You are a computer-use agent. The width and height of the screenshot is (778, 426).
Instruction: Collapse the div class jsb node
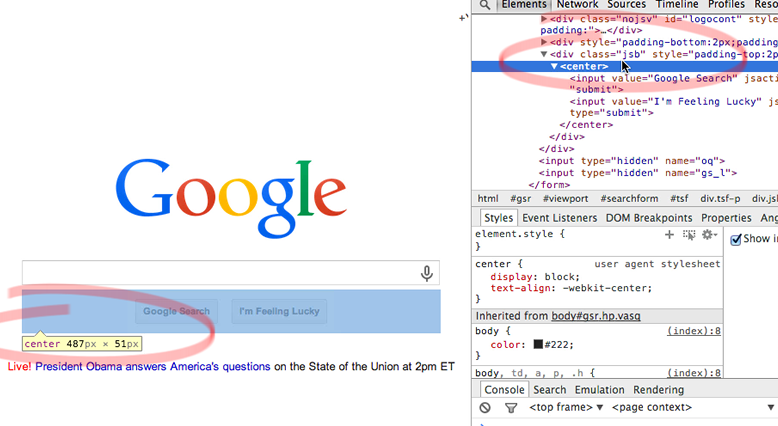544,54
